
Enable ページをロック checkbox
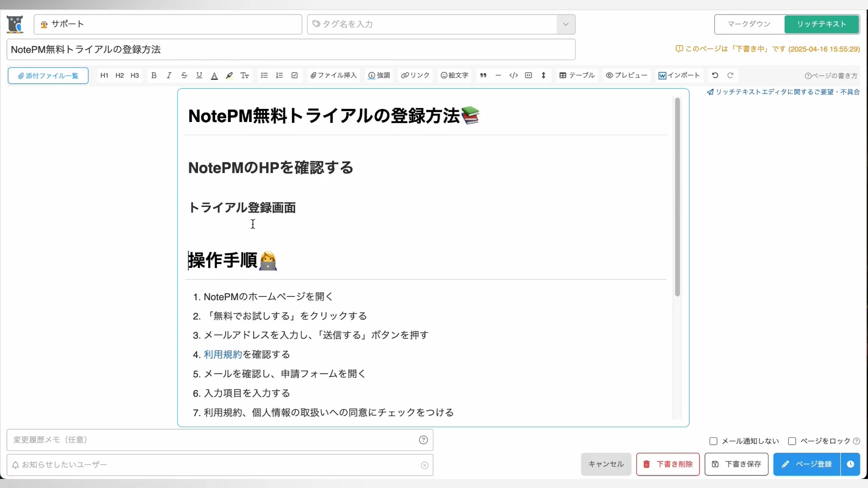792,441
